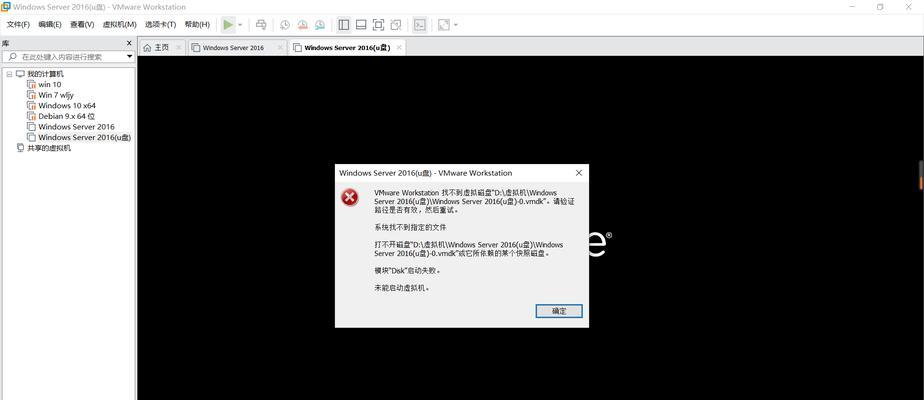Viewport: 924px width, 400px height.
Task: Close the 库 library panel
Action: coord(129,43)
